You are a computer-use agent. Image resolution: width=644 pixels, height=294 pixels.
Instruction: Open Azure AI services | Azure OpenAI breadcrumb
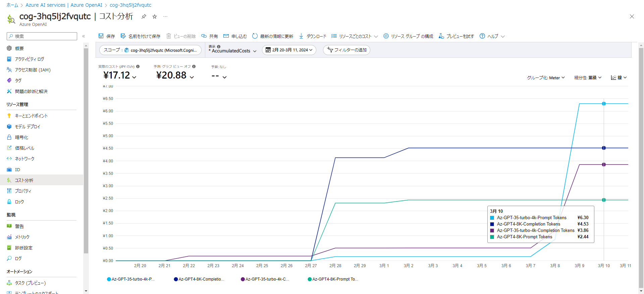tap(64, 5)
